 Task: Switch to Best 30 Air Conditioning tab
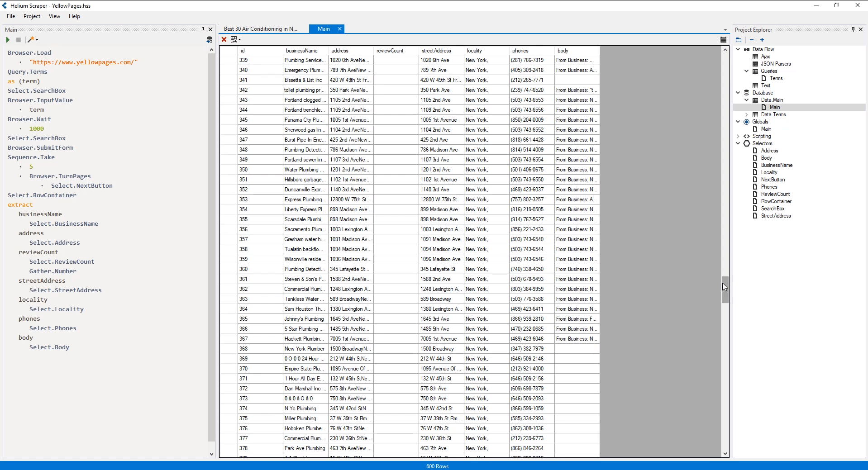[x=261, y=29]
